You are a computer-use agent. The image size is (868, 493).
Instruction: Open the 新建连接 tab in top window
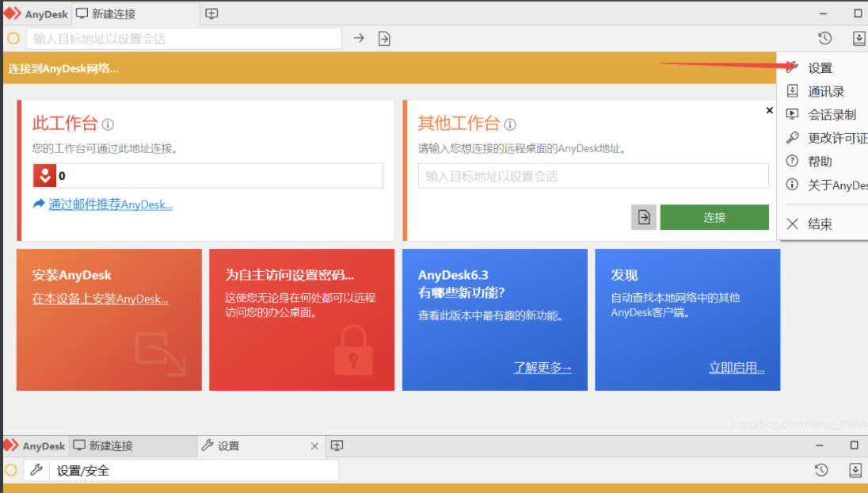(136, 13)
